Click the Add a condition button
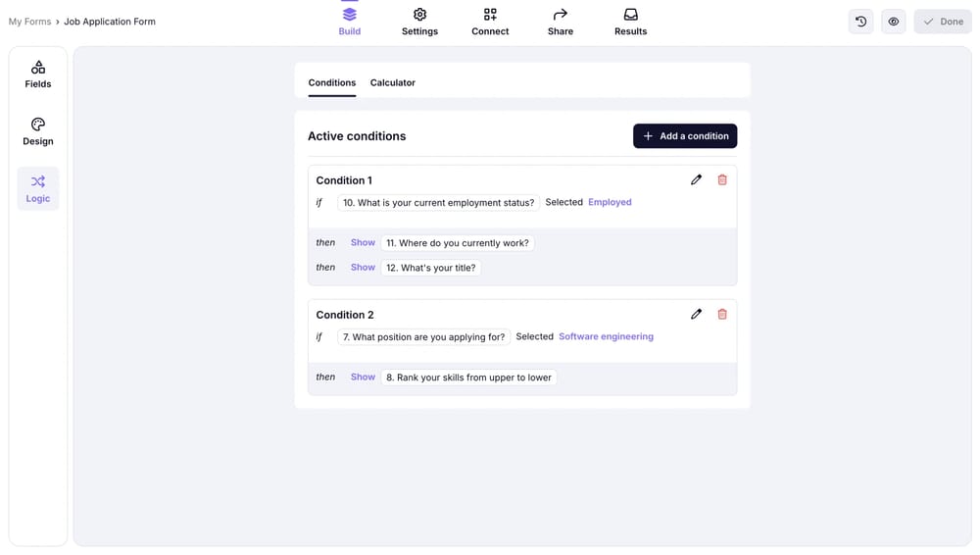 tap(685, 136)
